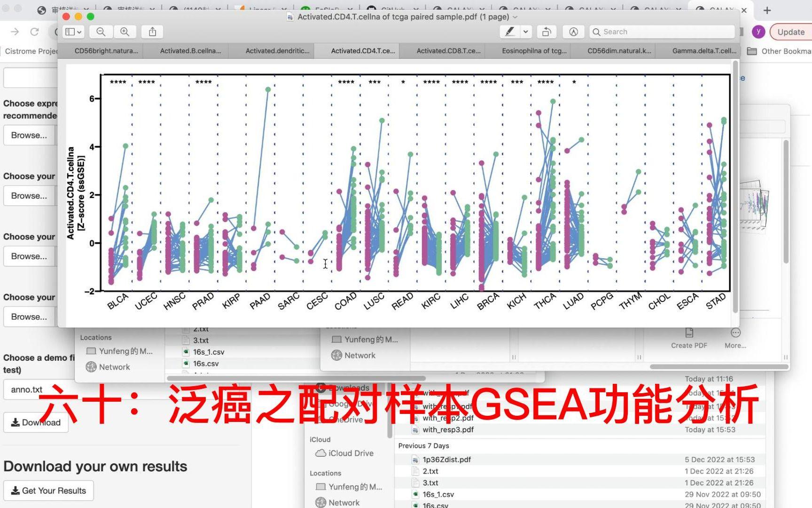Switch to the Eosinophilna of tcga tab
The width and height of the screenshot is (812, 508).
(x=531, y=51)
